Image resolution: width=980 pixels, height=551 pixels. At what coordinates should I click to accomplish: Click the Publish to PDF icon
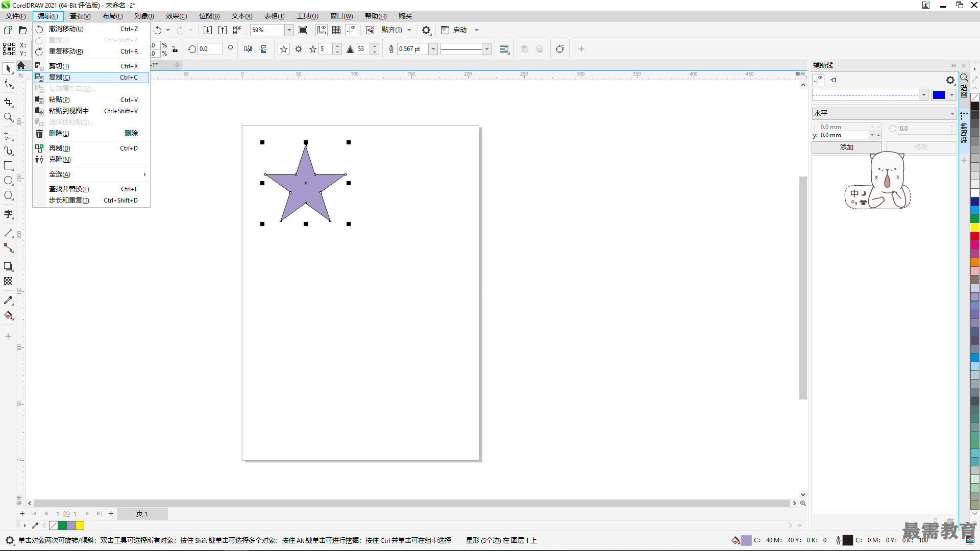coord(237,30)
